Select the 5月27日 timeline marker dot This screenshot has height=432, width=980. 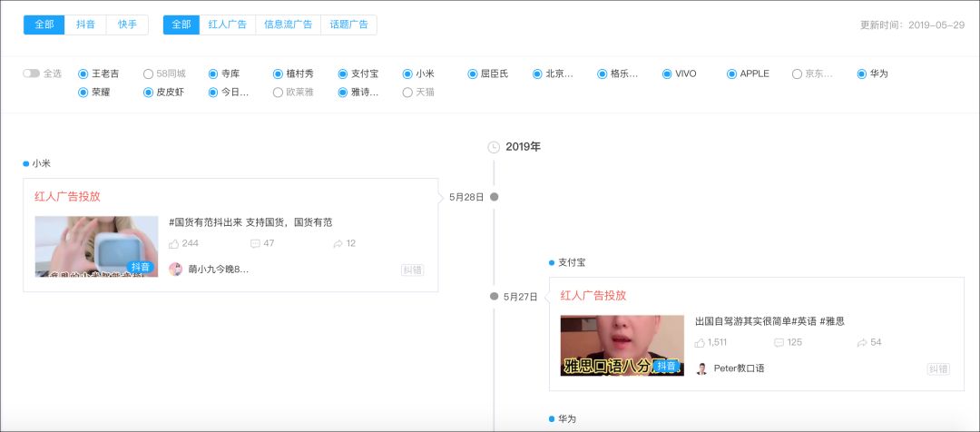click(x=494, y=297)
